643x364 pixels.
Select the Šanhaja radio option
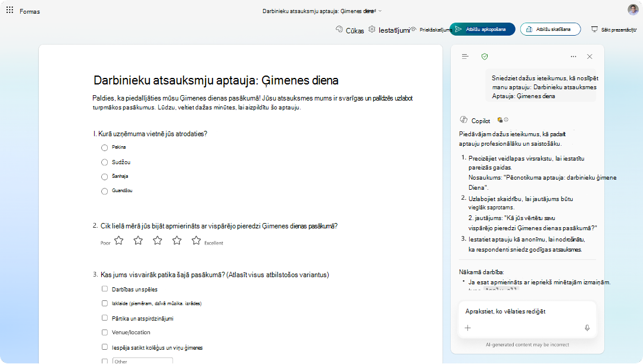point(105,177)
